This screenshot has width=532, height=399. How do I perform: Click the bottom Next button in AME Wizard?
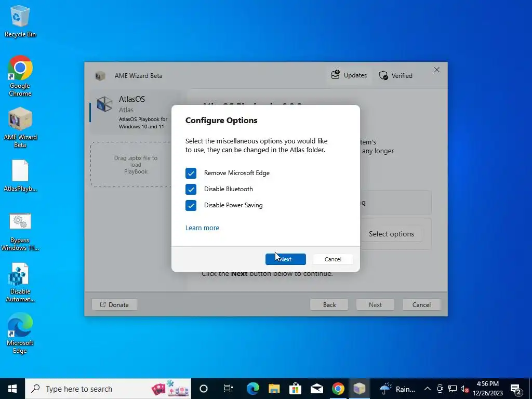click(x=375, y=304)
